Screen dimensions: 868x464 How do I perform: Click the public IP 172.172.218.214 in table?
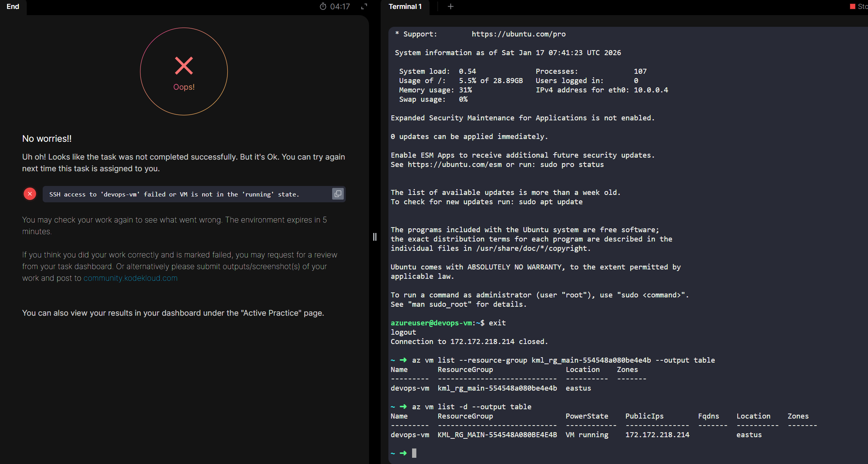(657, 435)
